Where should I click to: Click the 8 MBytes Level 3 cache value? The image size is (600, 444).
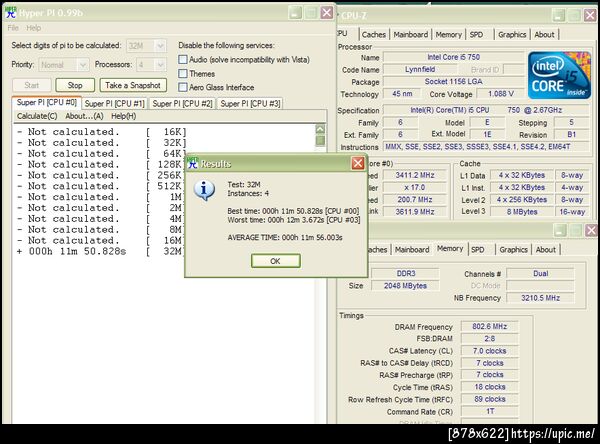coord(522,212)
